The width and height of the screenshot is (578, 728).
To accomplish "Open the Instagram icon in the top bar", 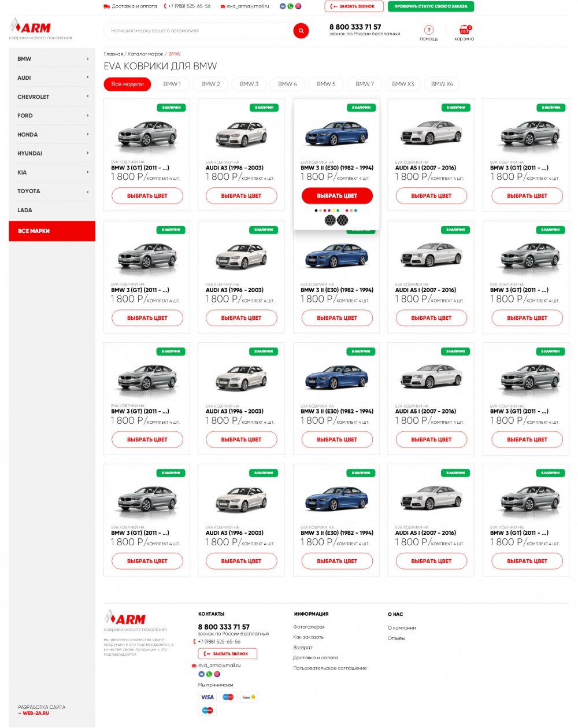I will point(298,6).
